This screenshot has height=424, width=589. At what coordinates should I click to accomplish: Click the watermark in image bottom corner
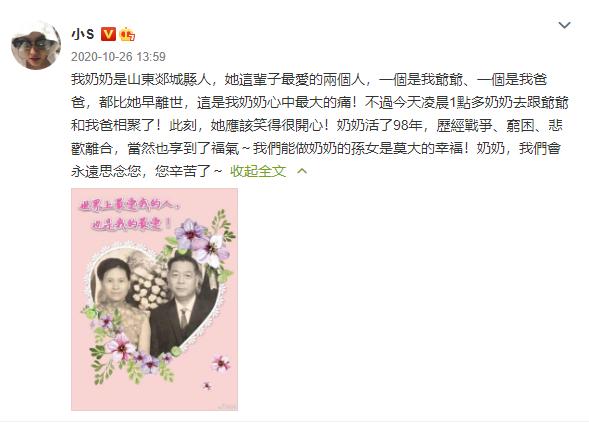[227, 406]
